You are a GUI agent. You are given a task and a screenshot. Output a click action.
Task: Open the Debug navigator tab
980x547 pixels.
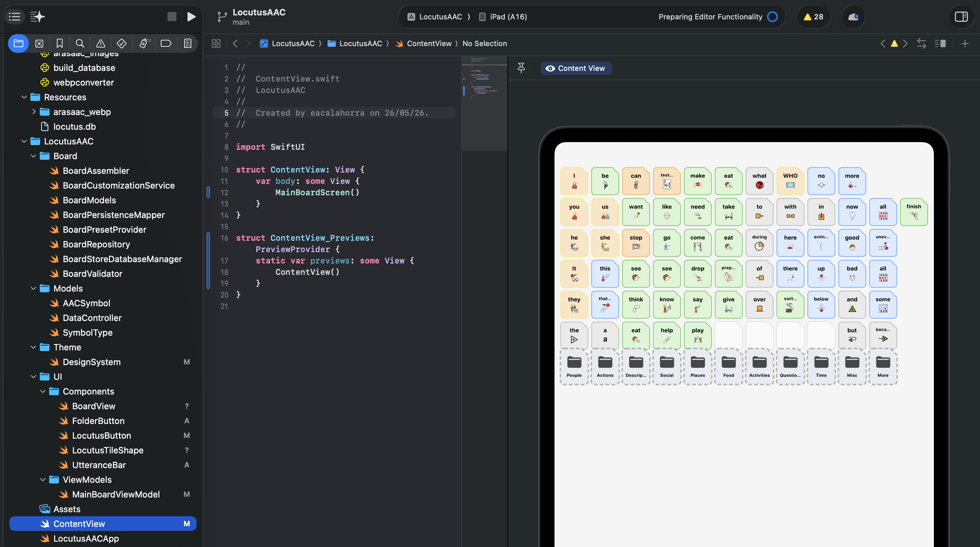click(144, 43)
